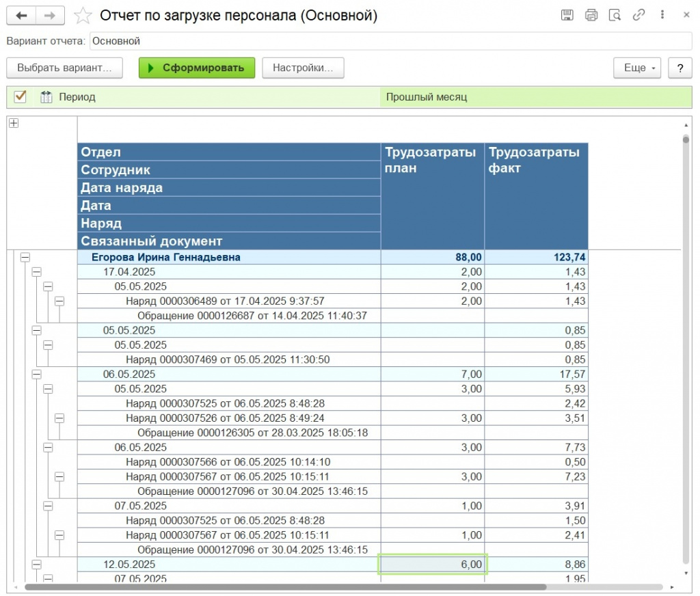Uncheck the Период checkbox
This screenshot has height=596, width=700.
click(x=20, y=97)
